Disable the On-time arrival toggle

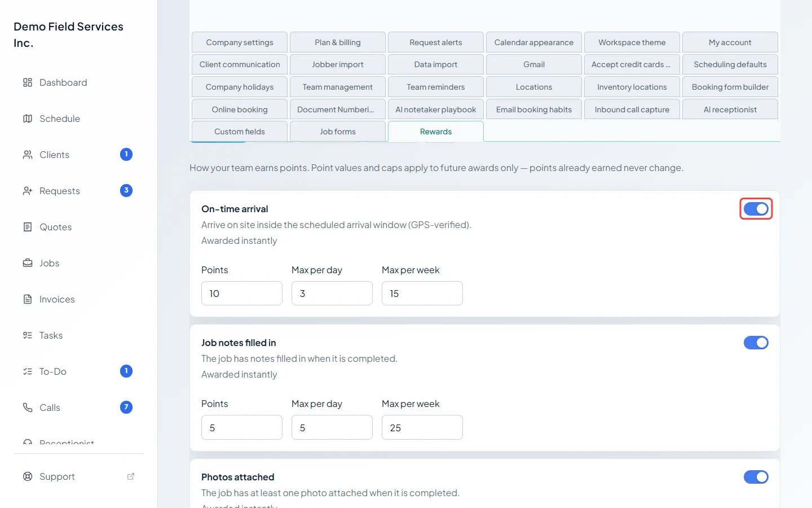point(756,209)
